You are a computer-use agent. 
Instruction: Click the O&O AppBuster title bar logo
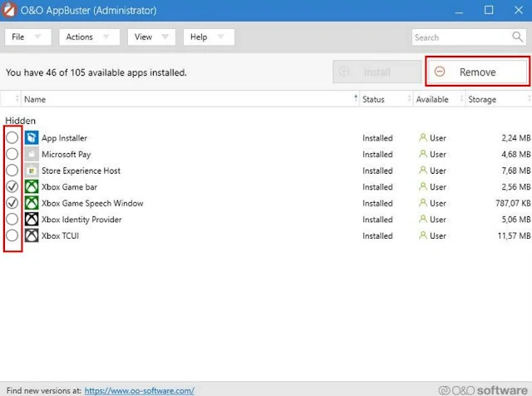[x=9, y=10]
